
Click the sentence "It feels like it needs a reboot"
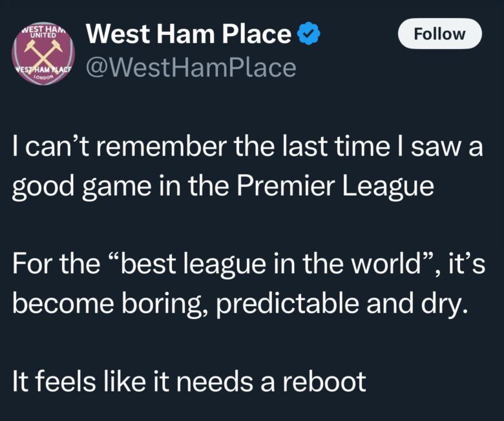(189, 382)
